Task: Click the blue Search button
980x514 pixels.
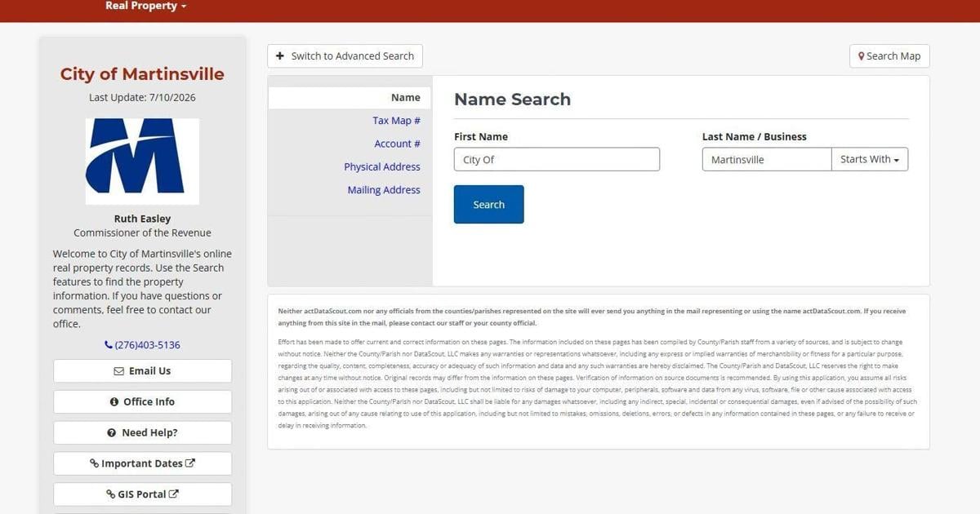Action: [489, 205]
